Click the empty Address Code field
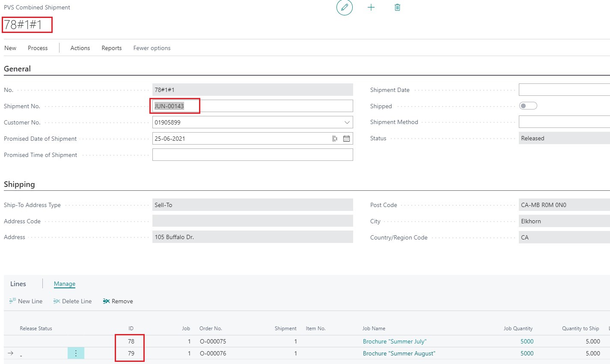Viewport: 610px width, 364px height. click(x=253, y=221)
